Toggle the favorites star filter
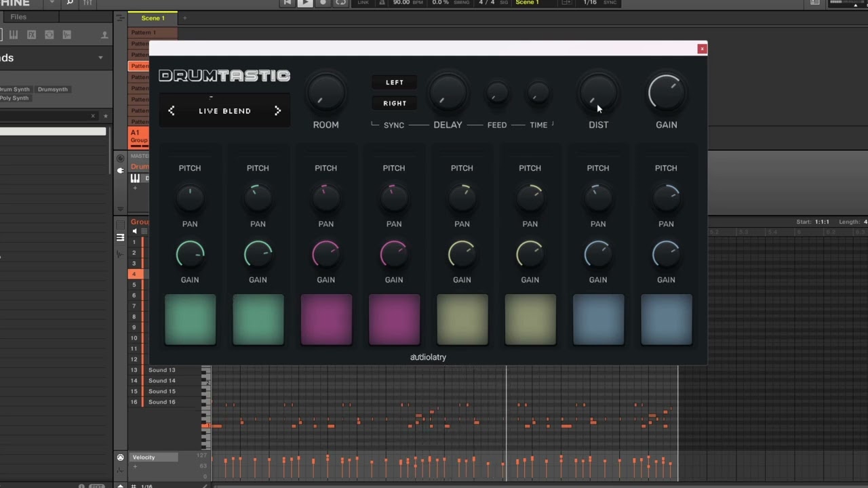 105,116
